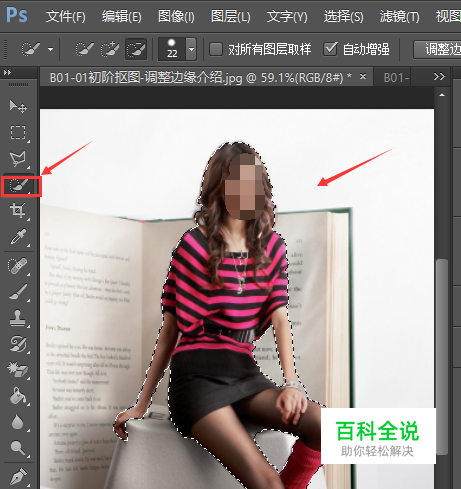Expand the hidden document tabs list
The width and height of the screenshot is (461, 489).
[439, 77]
